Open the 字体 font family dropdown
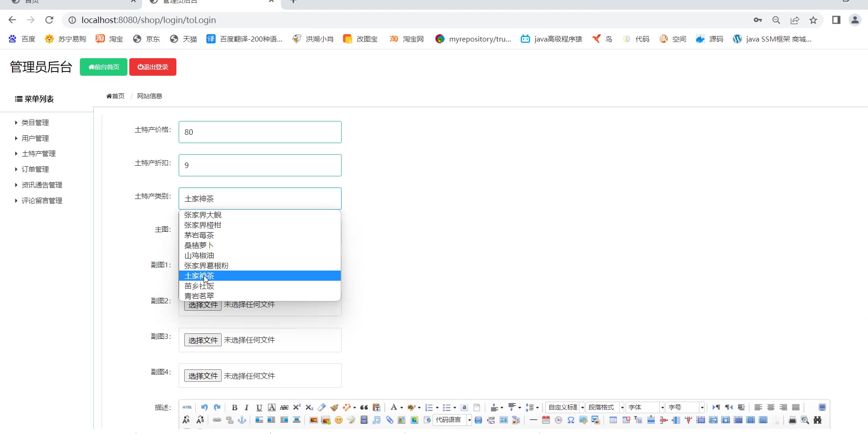Viewport: 868px width, 434px height. (x=645, y=407)
